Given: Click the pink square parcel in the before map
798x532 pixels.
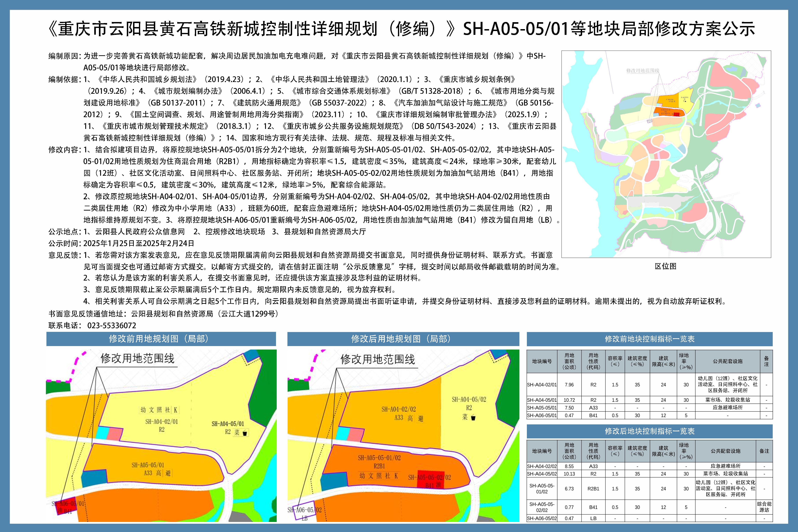Looking at the screenshot, I should (x=115, y=434).
